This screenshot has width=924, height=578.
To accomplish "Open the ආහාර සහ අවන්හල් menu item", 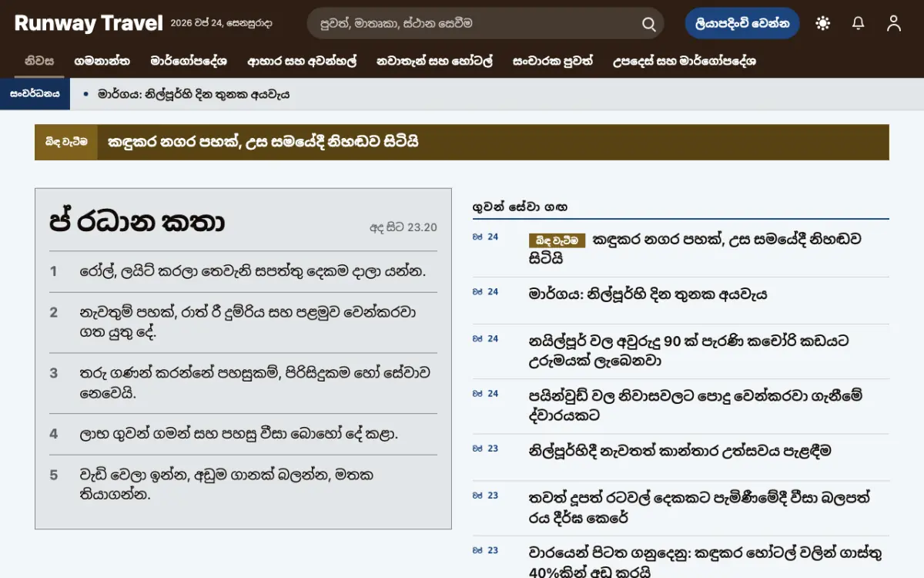I will [x=302, y=61].
